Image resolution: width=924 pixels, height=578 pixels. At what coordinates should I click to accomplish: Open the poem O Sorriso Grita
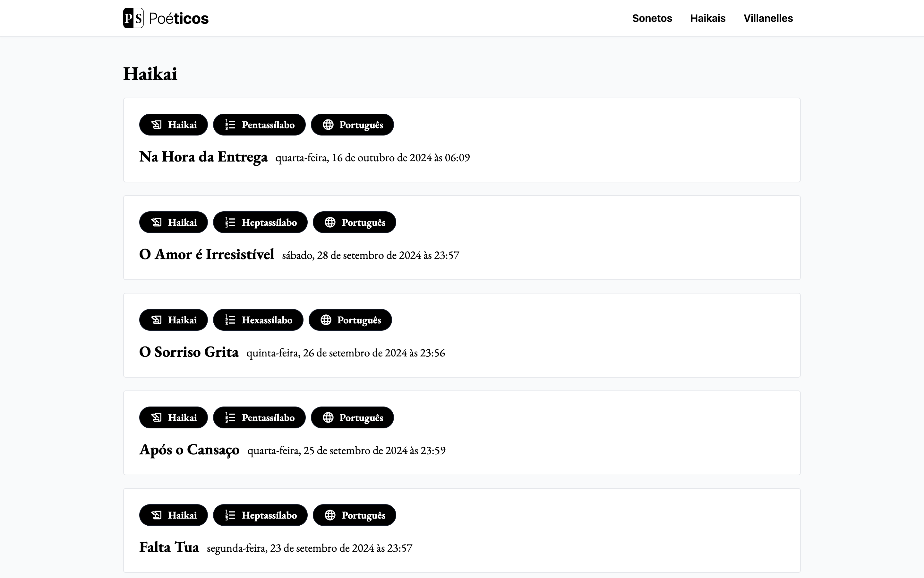click(189, 352)
